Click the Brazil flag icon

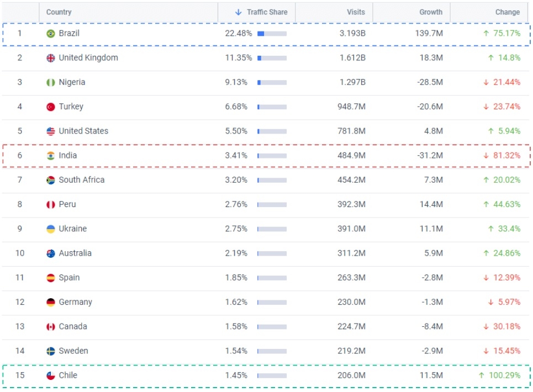[51, 34]
